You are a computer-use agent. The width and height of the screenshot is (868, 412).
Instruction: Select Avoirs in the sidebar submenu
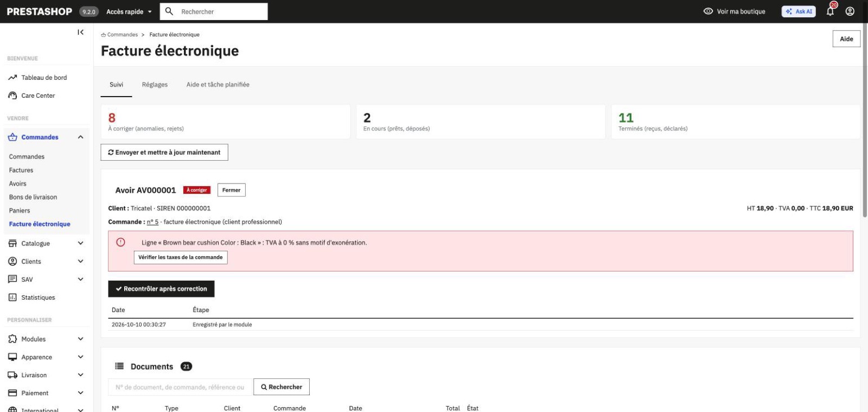coord(18,183)
